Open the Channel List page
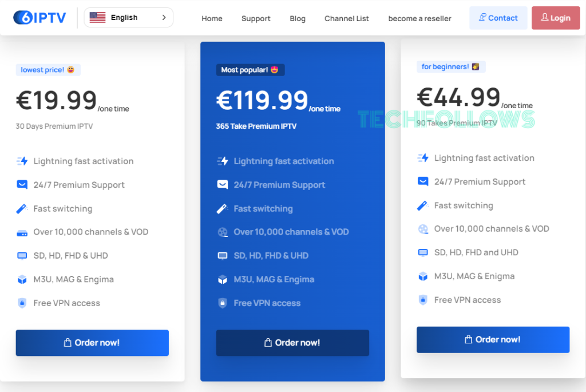Screen dimensions: 586x392 [346, 18]
